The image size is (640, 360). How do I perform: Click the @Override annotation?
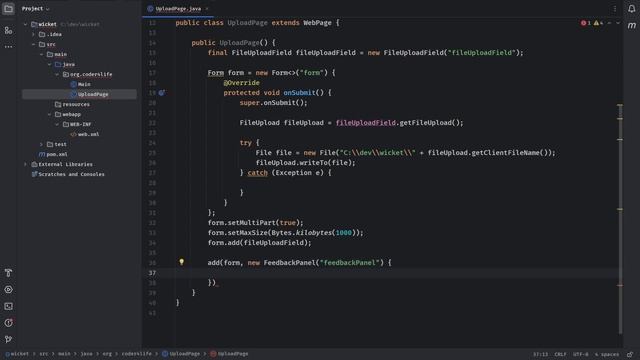(x=241, y=83)
